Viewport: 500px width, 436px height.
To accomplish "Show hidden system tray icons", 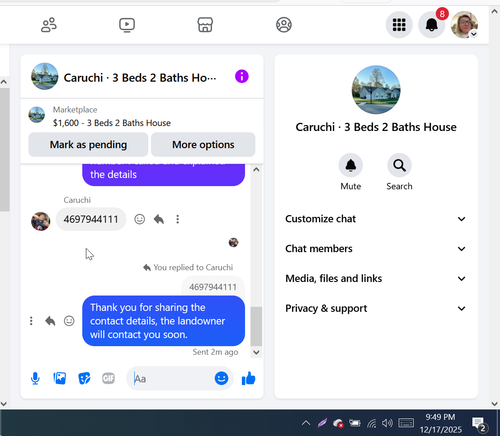I will 306,423.
